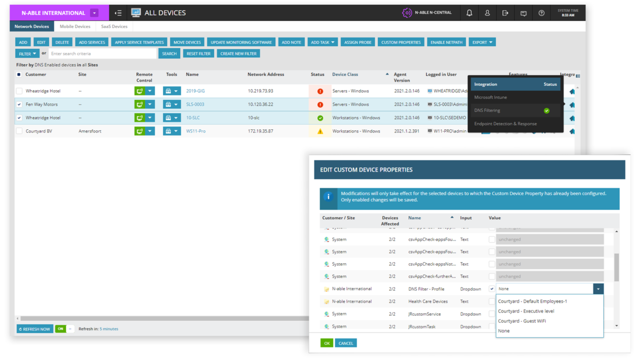The width and height of the screenshot is (644, 362).
Task: Check the Courtyard BV row checkbox
Action: [19, 131]
